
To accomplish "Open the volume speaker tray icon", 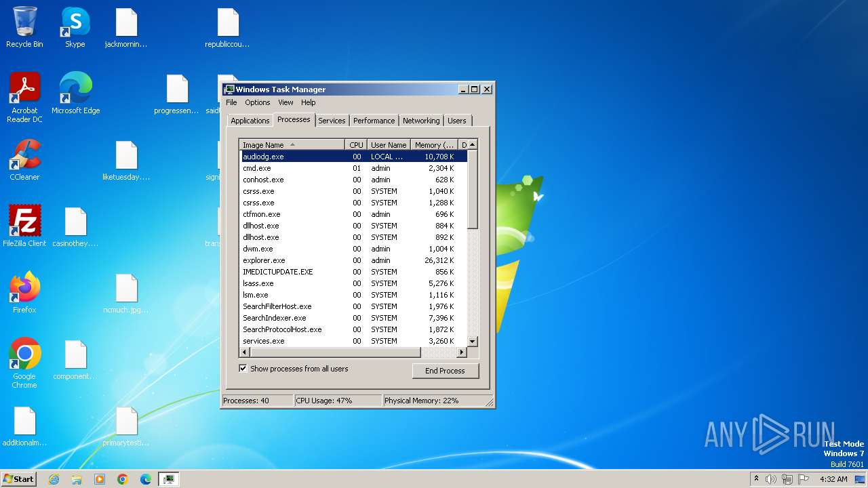I will pos(771,479).
